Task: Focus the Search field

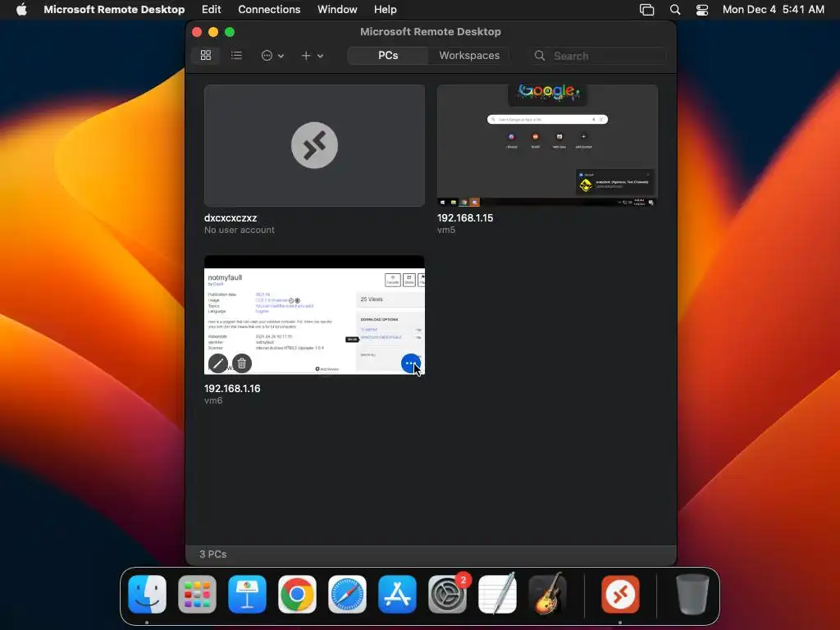Action: point(599,56)
